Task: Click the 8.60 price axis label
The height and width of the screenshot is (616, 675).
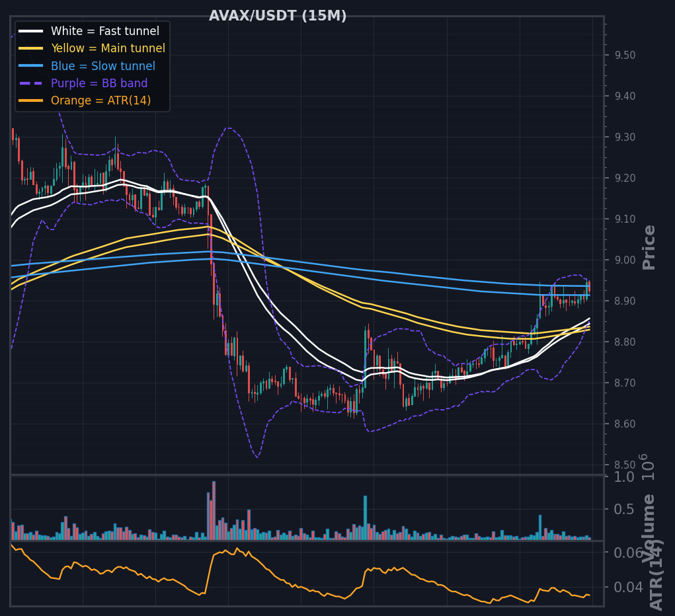Action: click(x=625, y=424)
